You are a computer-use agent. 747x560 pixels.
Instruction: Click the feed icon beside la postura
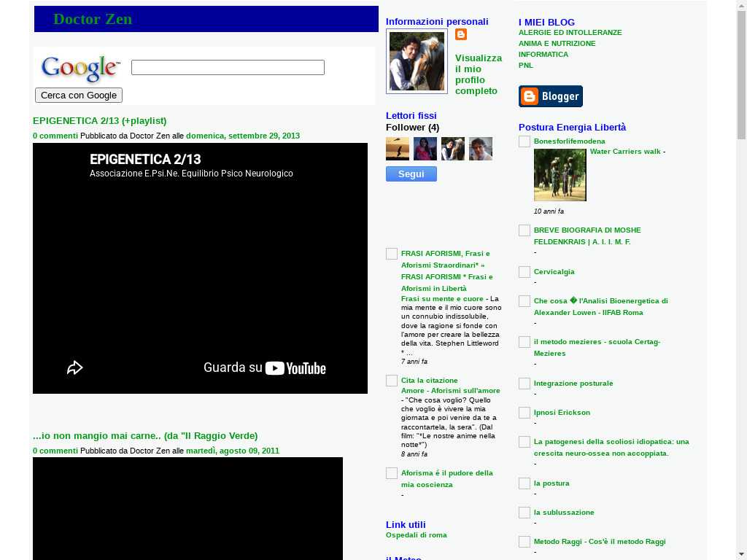click(525, 483)
